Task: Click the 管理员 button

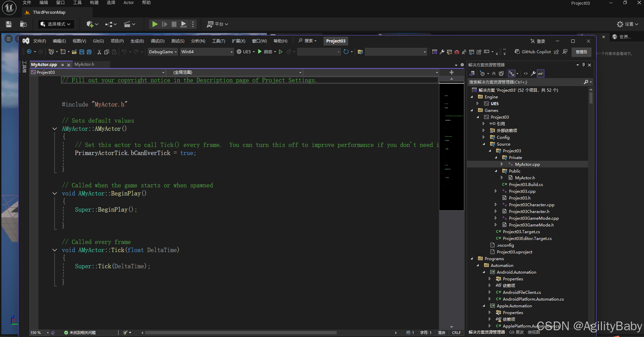Action: point(581,52)
